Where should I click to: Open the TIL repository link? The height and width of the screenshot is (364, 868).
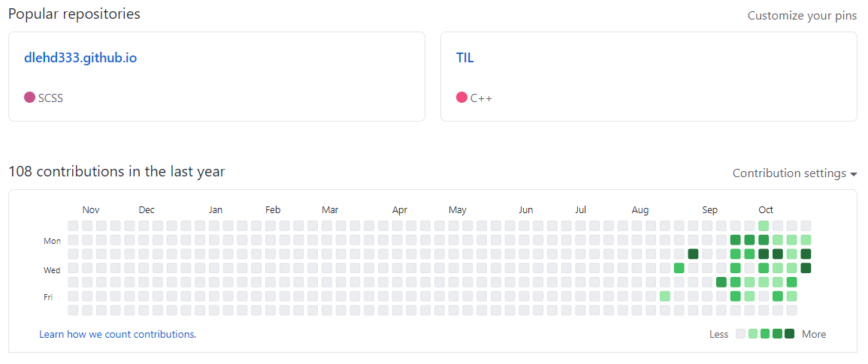pyautogui.click(x=465, y=58)
